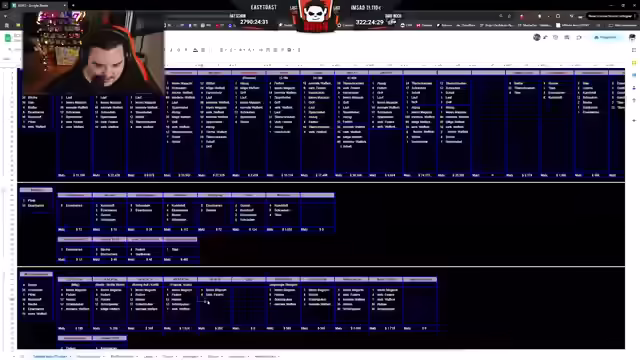Open the all sheets list menu
640x360 pixels.
point(22,356)
